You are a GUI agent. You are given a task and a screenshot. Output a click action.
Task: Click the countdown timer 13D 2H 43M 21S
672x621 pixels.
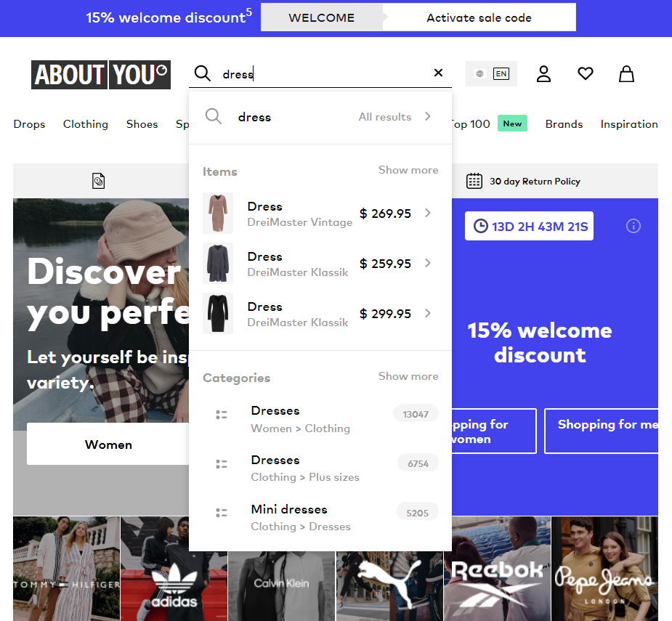(530, 226)
